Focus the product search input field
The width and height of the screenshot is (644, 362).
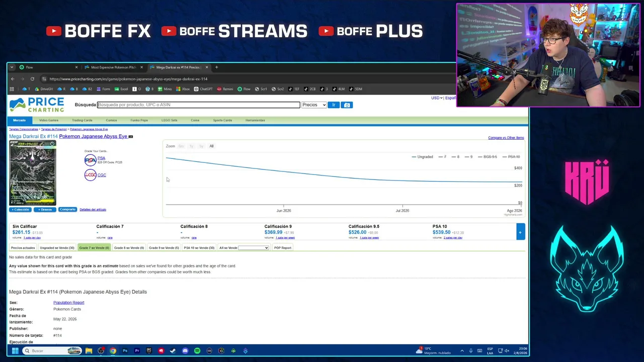coord(199,105)
